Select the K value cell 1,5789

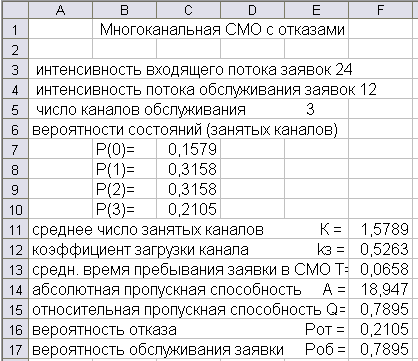[380, 229]
